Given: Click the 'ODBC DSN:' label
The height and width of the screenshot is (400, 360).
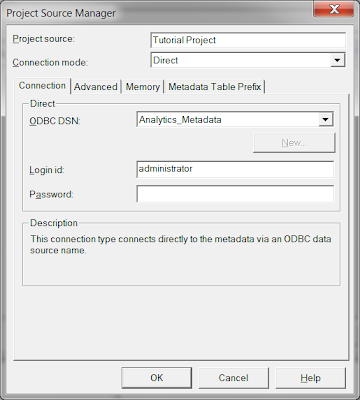Looking at the screenshot, I should (55, 121).
